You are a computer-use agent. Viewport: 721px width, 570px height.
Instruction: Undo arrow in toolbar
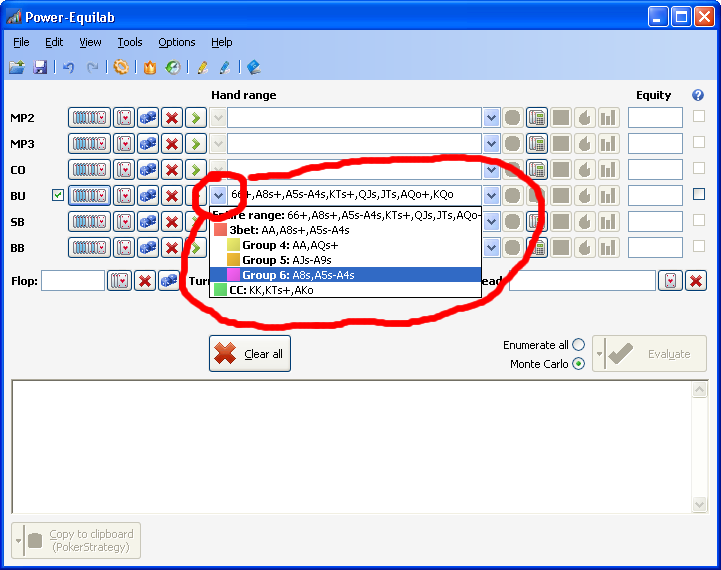click(69, 68)
